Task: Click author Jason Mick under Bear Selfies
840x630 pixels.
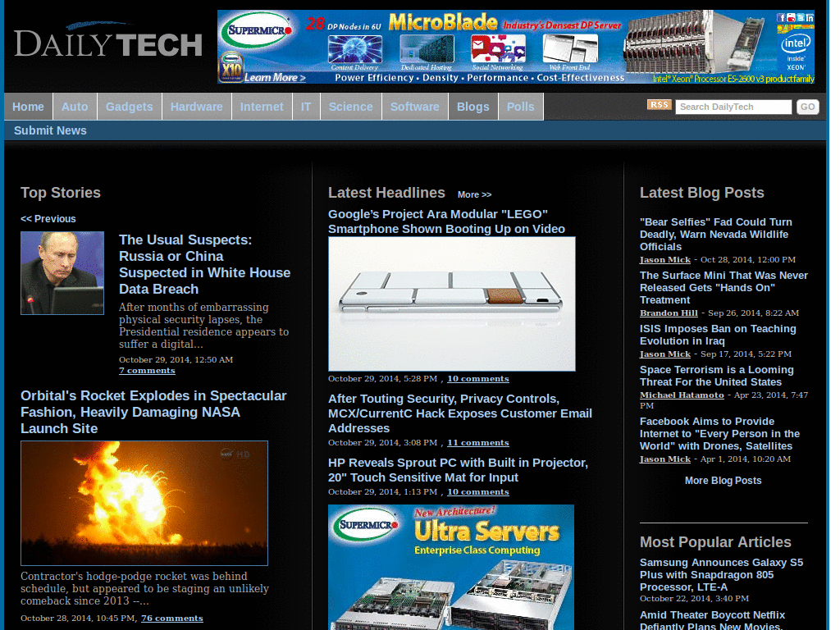Action: 664,259
